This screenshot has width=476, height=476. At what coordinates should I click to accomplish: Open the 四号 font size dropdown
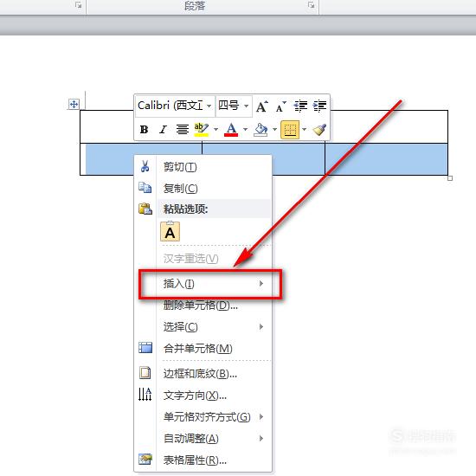coord(246,106)
